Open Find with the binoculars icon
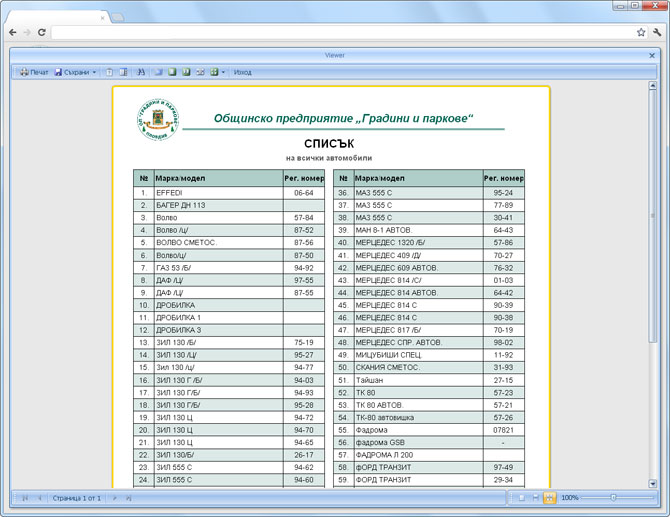 click(x=141, y=72)
